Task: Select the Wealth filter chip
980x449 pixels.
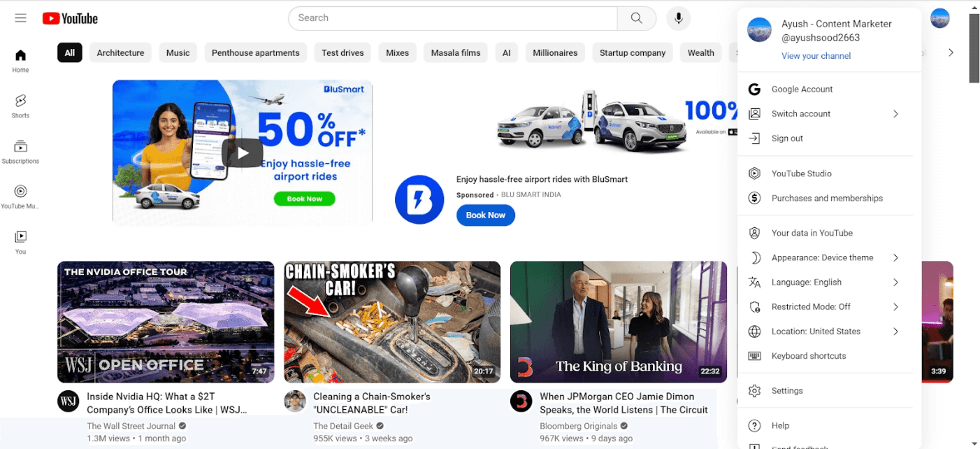Action: [701, 52]
